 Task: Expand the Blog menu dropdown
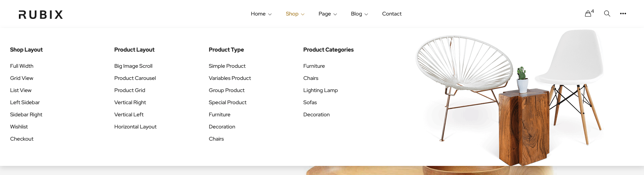(359, 14)
